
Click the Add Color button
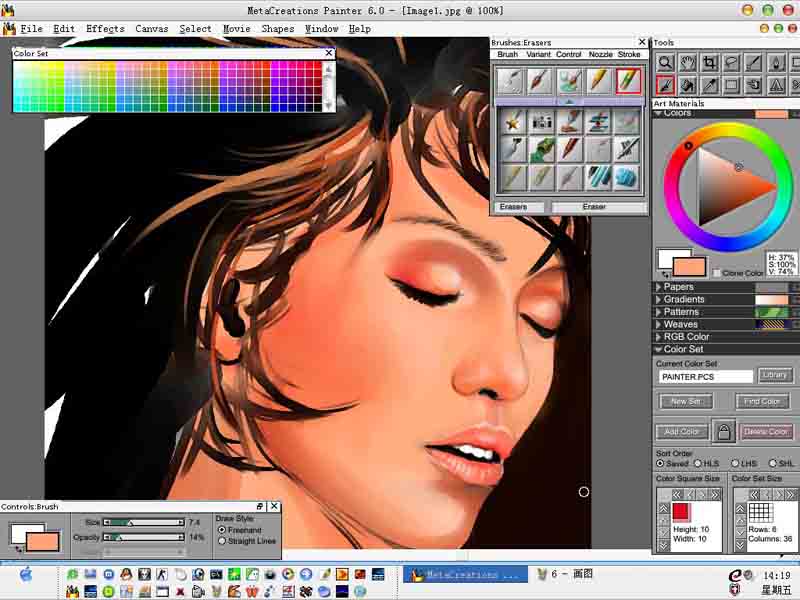click(x=682, y=432)
